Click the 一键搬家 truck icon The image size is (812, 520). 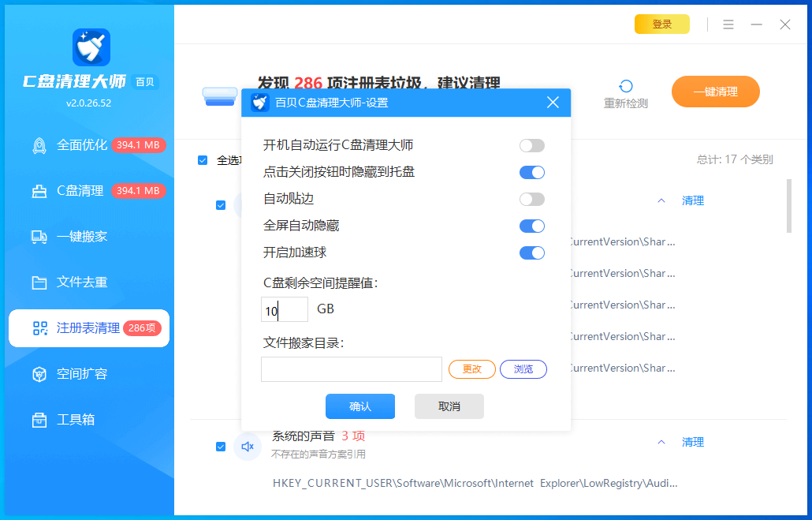pyautogui.click(x=39, y=237)
